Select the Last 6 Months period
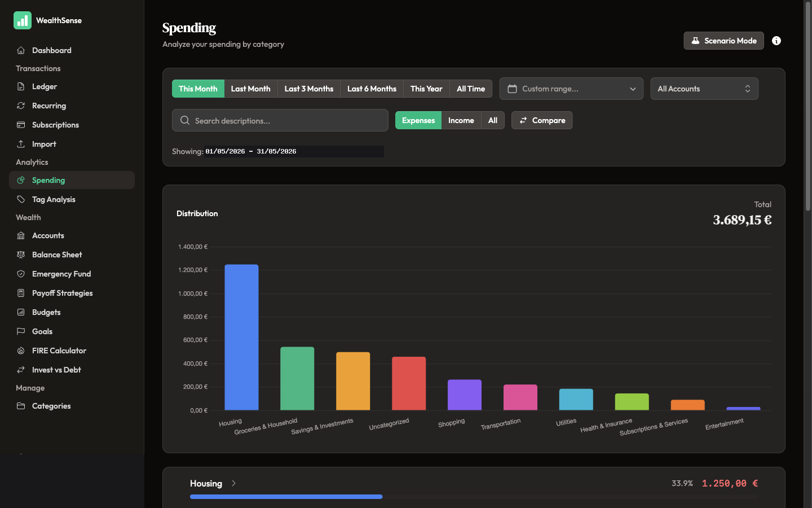812x508 pixels. (372, 89)
